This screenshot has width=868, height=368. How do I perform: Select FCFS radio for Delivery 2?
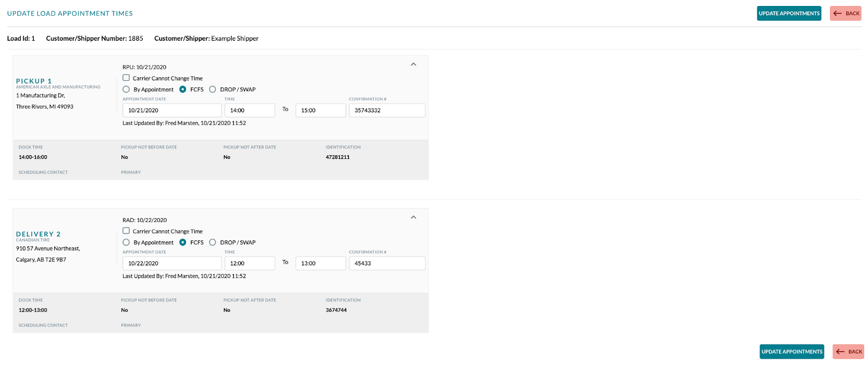coord(183,243)
